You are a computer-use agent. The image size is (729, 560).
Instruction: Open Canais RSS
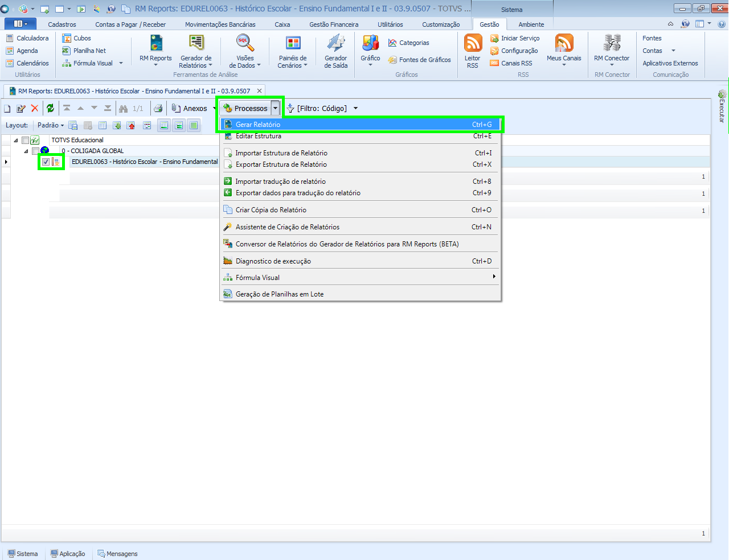[511, 63]
